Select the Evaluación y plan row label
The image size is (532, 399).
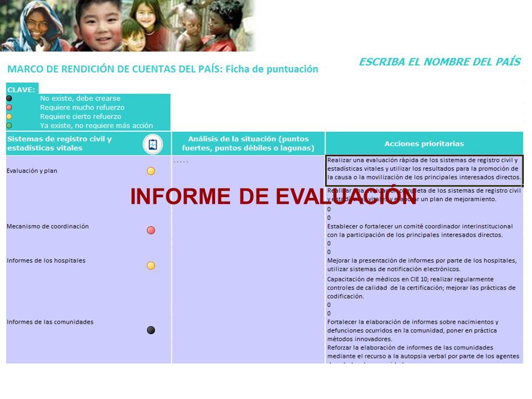click(x=32, y=171)
